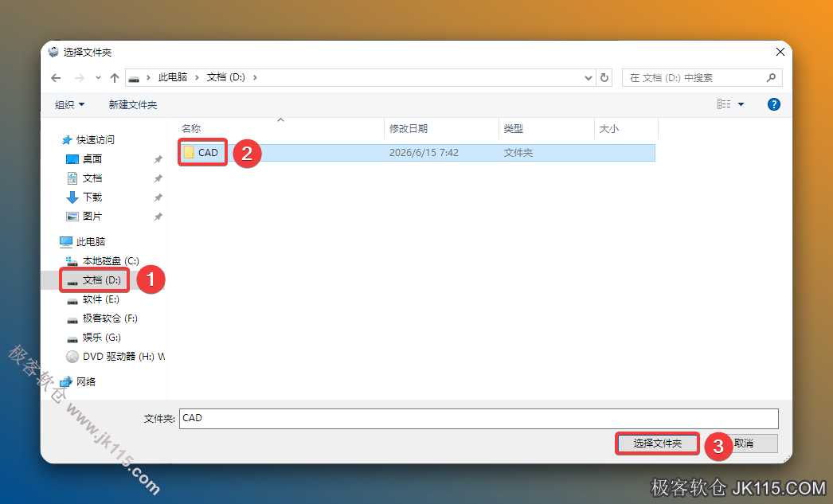
Task: Click the CAD folder icon
Action: (x=189, y=153)
